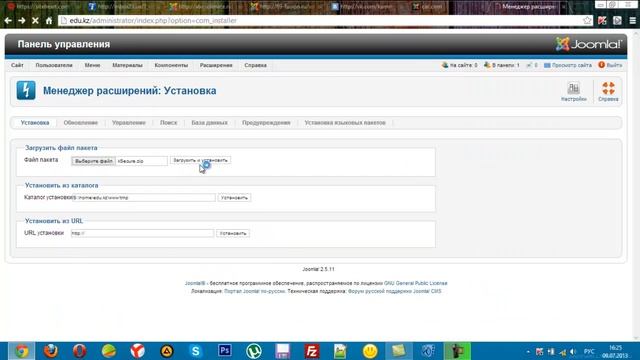Open Photoshop from the taskbar
640x360 pixels.
pyautogui.click(x=224, y=351)
